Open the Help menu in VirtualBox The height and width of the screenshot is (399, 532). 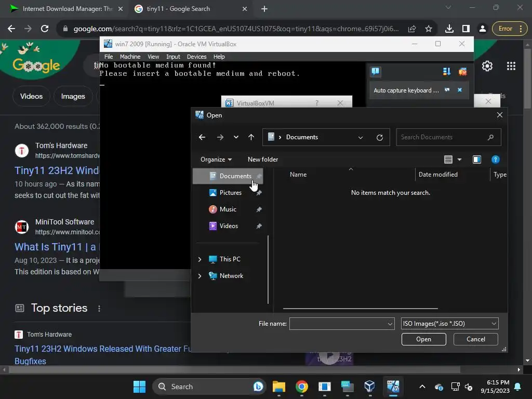[219, 57]
